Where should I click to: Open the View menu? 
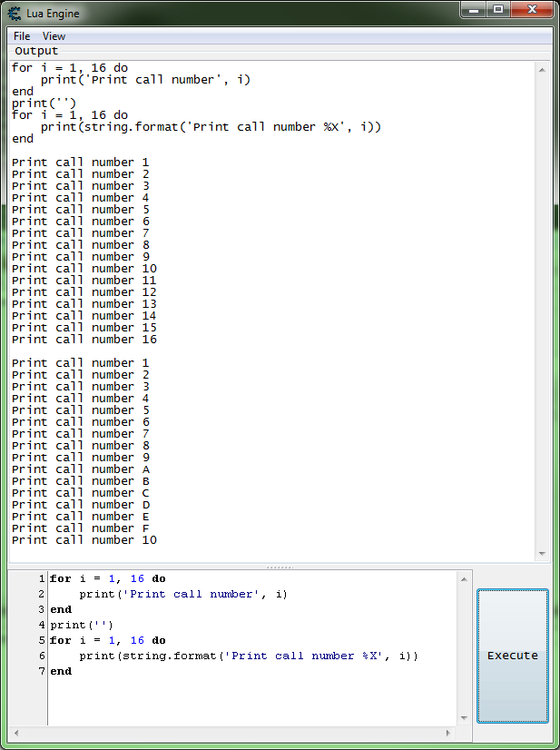pyautogui.click(x=54, y=36)
